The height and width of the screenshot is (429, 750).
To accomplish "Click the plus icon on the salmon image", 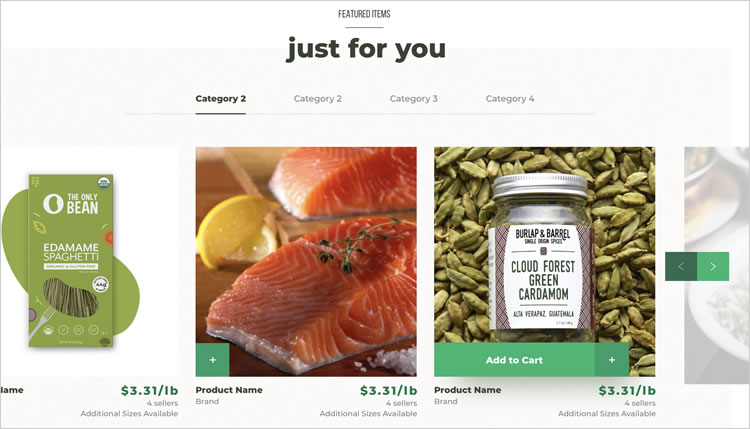I will 212,360.
